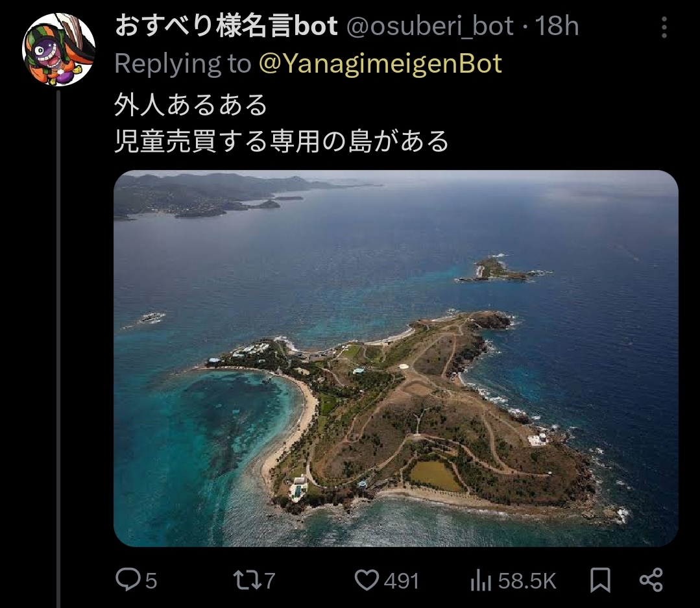Click the text line 児童売買する専用の島がある

282,141
